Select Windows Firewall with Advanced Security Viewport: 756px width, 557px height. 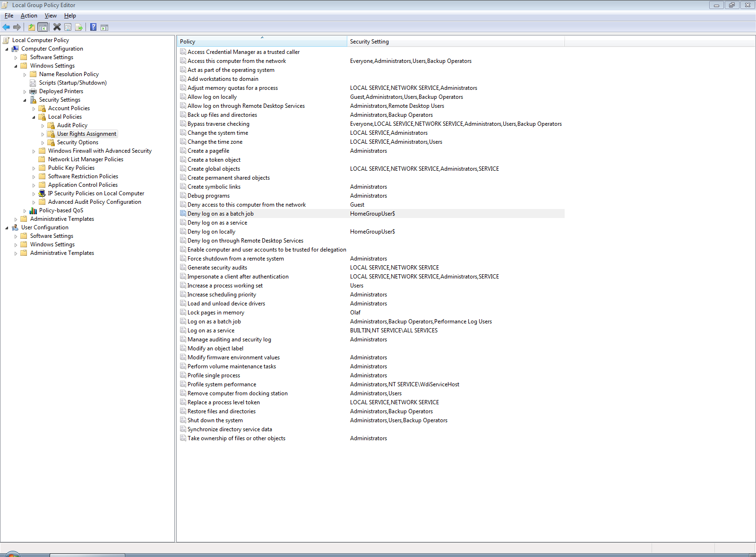coord(100,151)
